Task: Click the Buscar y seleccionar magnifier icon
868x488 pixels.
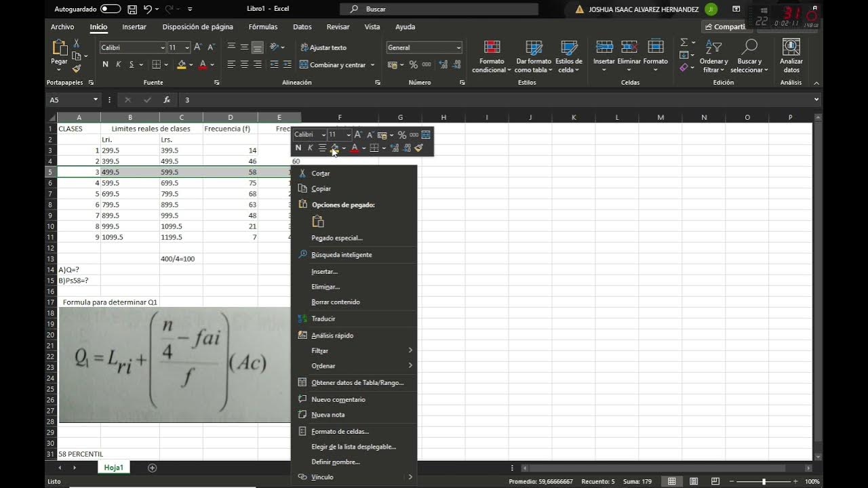Action: [749, 47]
